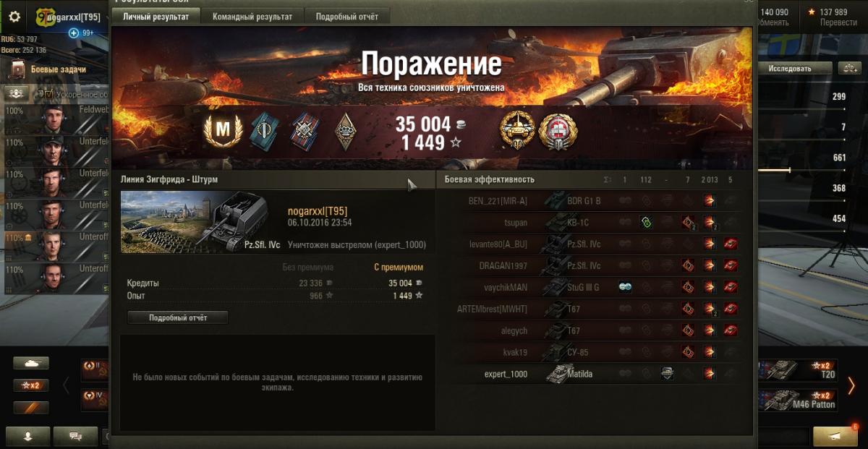
Task: Show next tanks with carousel right arrow
Action: (x=851, y=385)
